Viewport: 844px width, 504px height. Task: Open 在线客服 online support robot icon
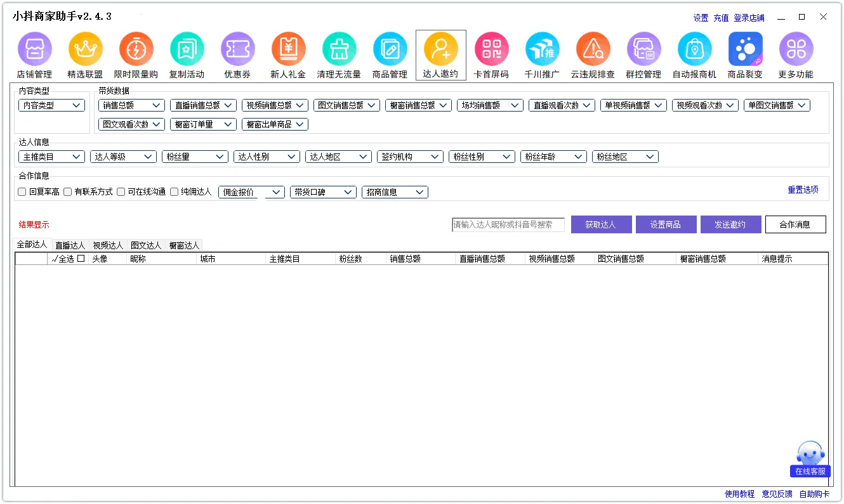coord(810,458)
